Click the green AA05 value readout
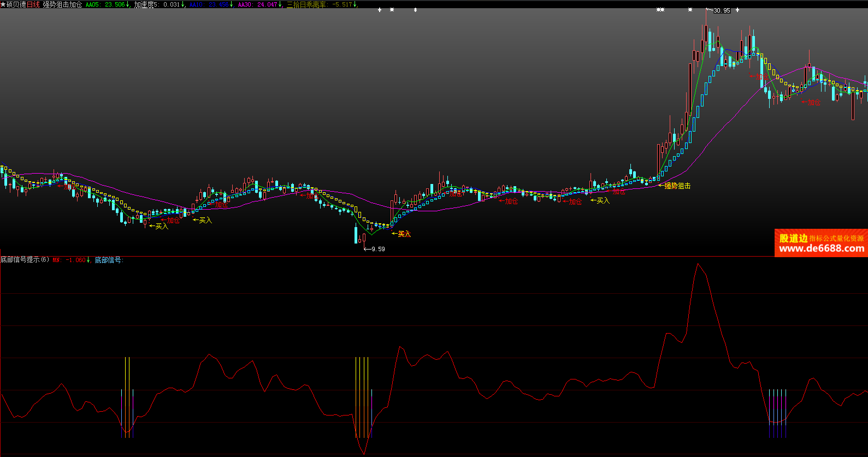Screen dimensions: 868x457 [x=108, y=4]
